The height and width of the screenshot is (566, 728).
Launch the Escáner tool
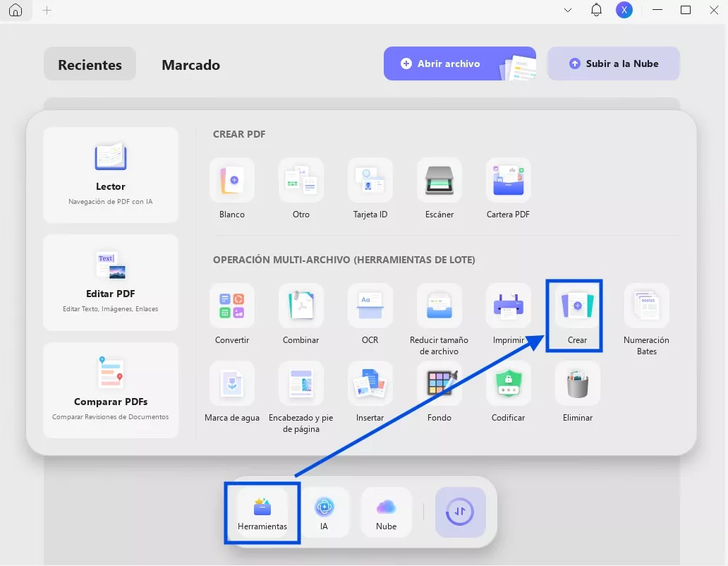click(x=439, y=180)
